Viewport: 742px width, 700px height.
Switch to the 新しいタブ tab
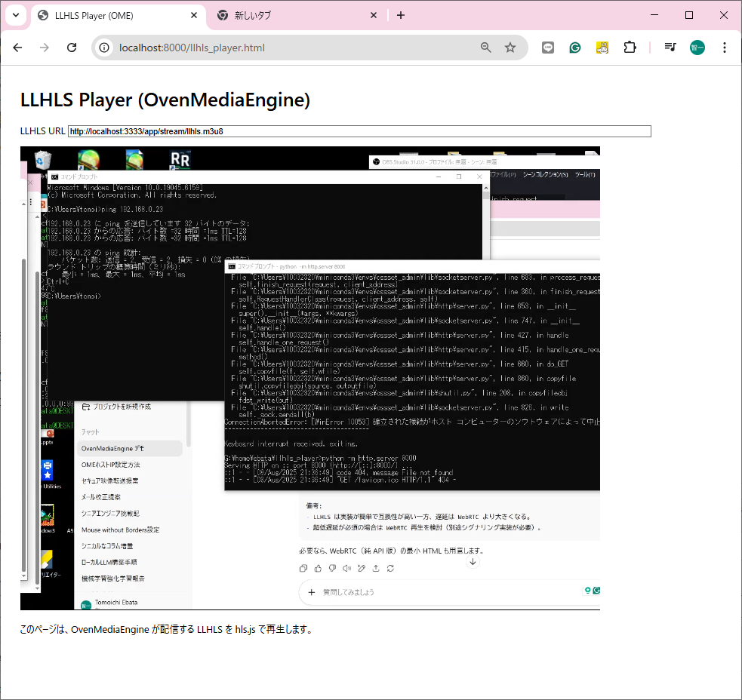click(x=297, y=16)
